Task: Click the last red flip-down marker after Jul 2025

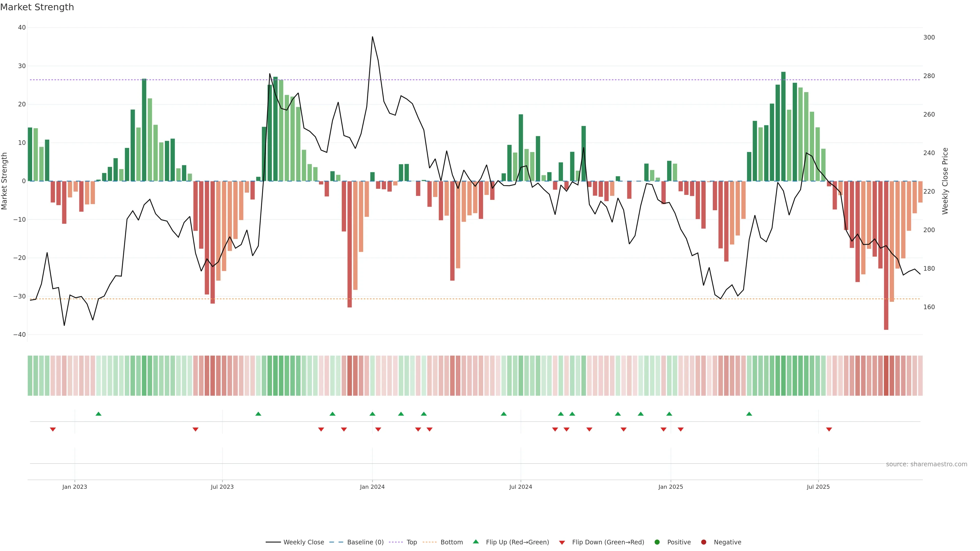Action: coord(829,429)
